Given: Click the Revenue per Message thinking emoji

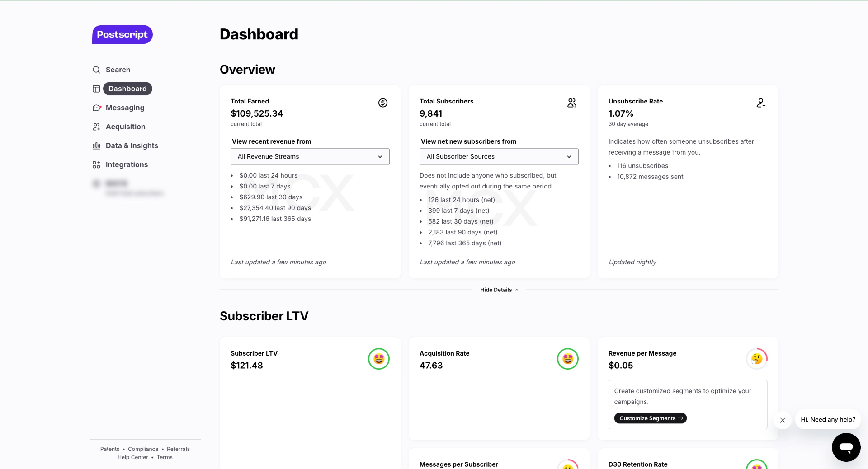Looking at the screenshot, I should (757, 359).
